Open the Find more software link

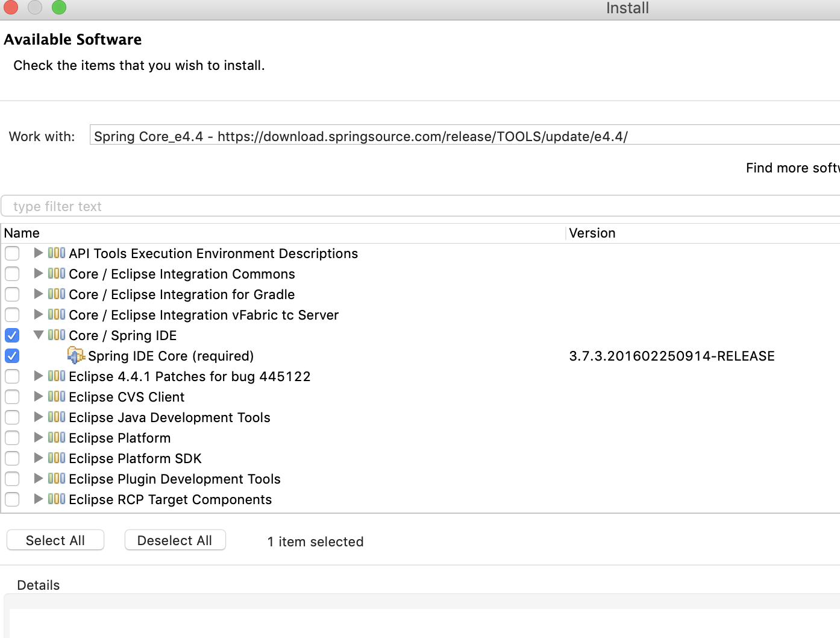point(792,168)
